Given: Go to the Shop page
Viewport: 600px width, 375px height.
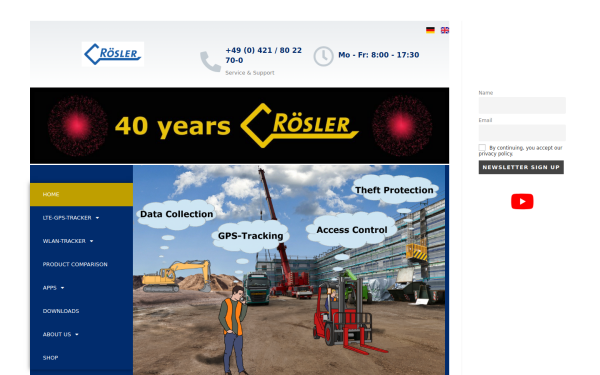Looking at the screenshot, I should 50,358.
